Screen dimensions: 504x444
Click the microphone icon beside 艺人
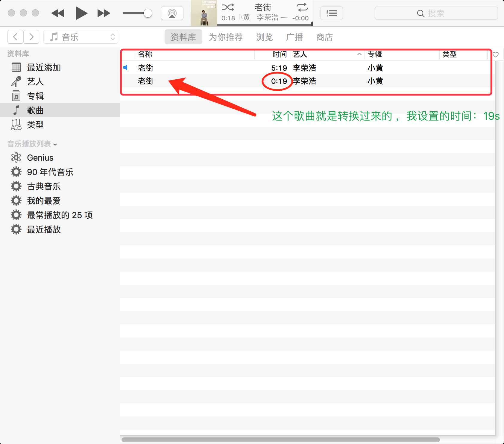pyautogui.click(x=16, y=81)
